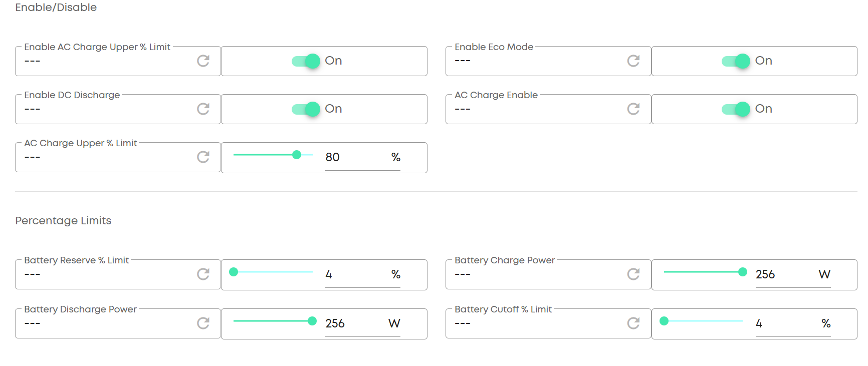Click the Battery Charge Power slider handle
The image size is (868, 366).
point(743,272)
